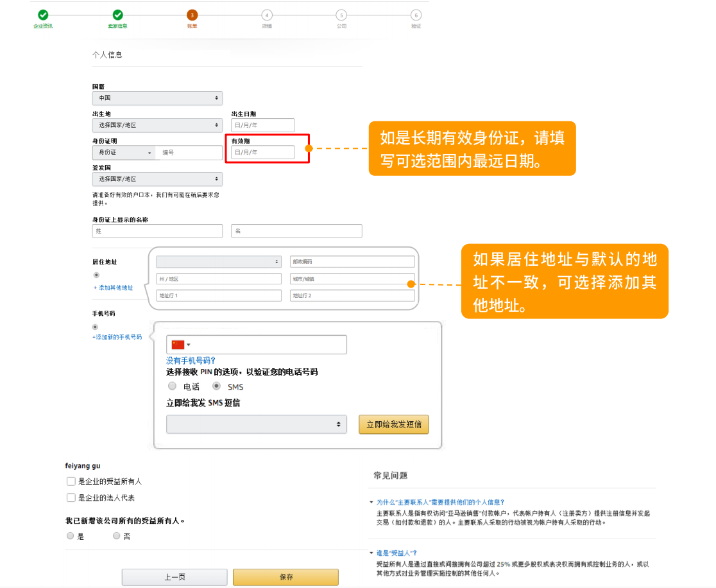Check 是企业的法人代表 checkbox
The image size is (716, 588).
(71, 497)
